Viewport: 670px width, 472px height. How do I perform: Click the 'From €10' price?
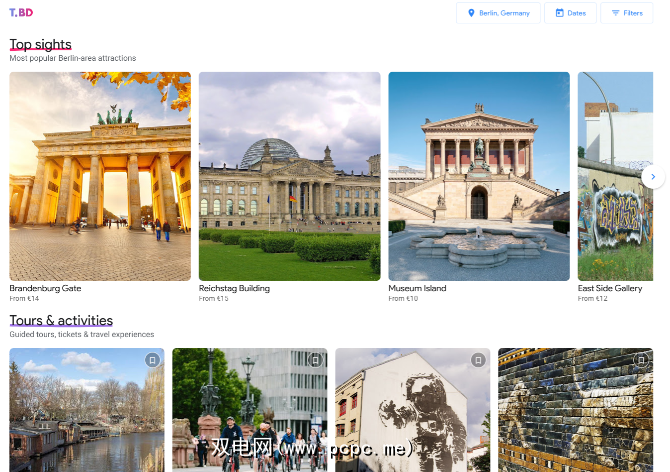(x=403, y=299)
